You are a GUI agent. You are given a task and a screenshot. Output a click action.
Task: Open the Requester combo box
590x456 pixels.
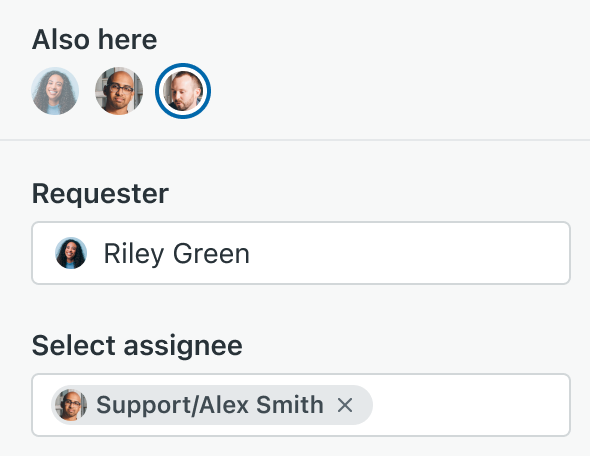pyautogui.click(x=301, y=253)
